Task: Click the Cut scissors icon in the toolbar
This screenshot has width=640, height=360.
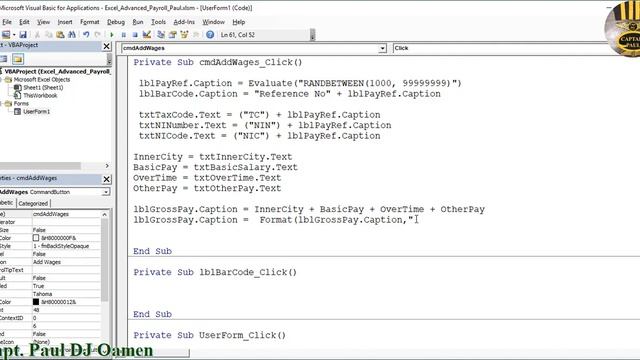Action: point(37,35)
